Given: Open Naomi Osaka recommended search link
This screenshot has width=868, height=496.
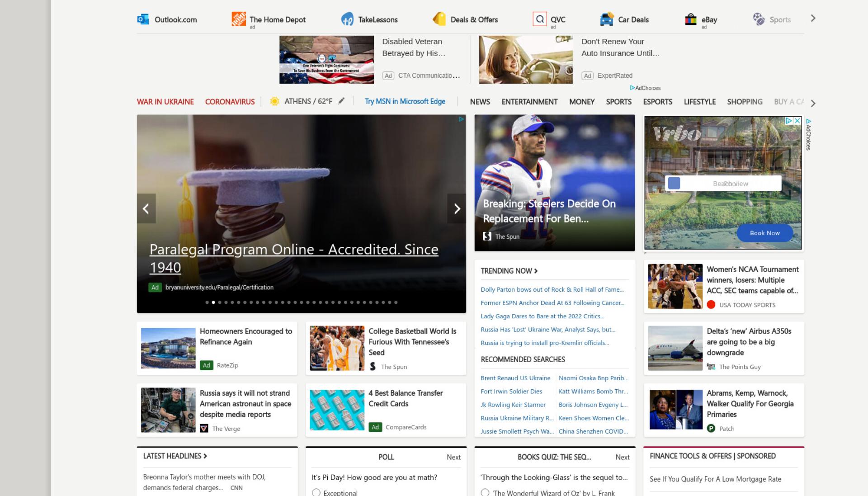Looking at the screenshot, I should (593, 378).
